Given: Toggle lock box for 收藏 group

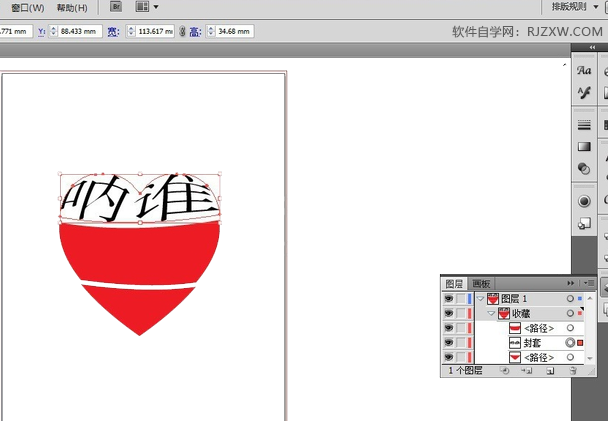Looking at the screenshot, I should click(x=460, y=313).
